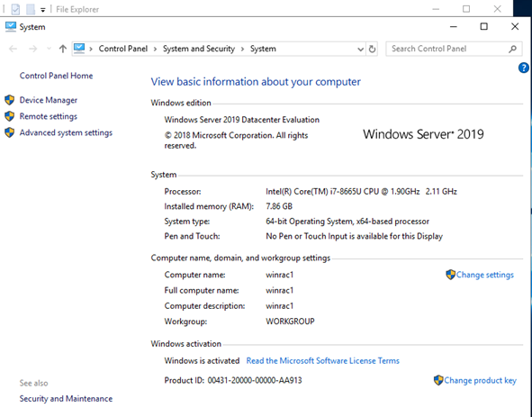
Task: Expand chevron after System and Security breadcrumb
Action: (x=242, y=50)
